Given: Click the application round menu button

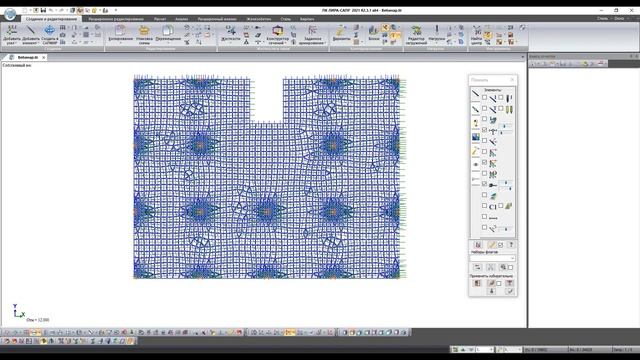Looking at the screenshot, I should tap(10, 13).
